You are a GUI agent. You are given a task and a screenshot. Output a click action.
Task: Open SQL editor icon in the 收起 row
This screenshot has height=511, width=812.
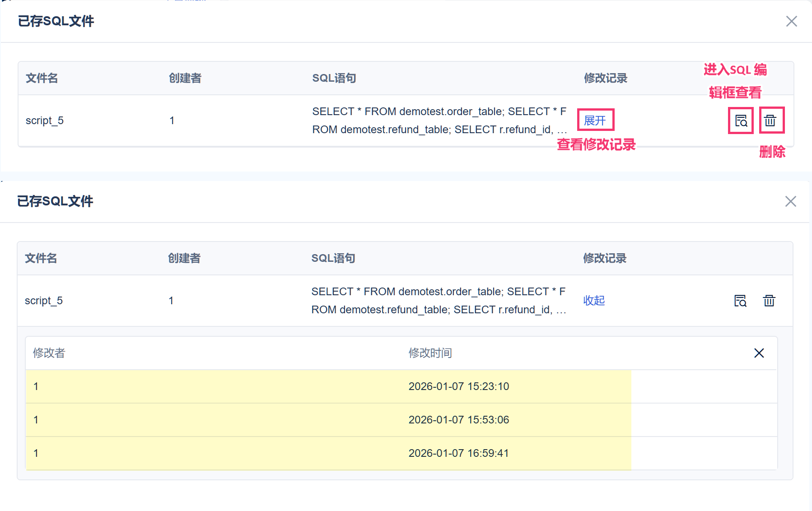pos(740,301)
